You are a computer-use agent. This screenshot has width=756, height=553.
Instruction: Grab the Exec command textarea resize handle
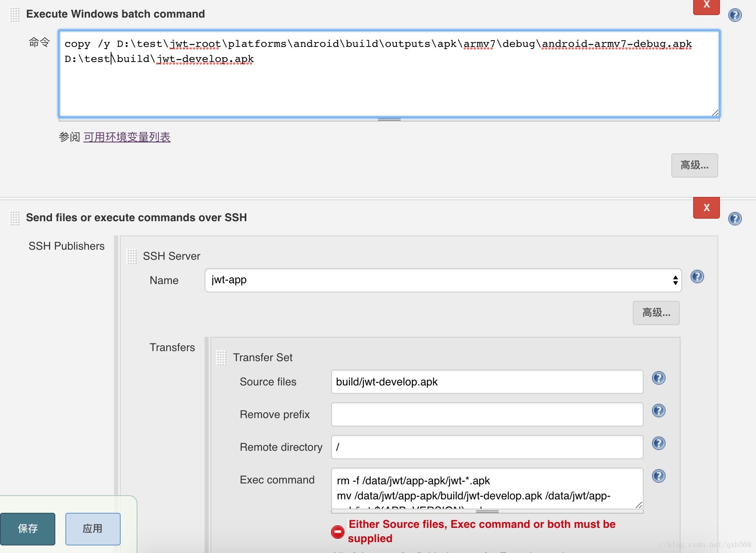(x=639, y=505)
